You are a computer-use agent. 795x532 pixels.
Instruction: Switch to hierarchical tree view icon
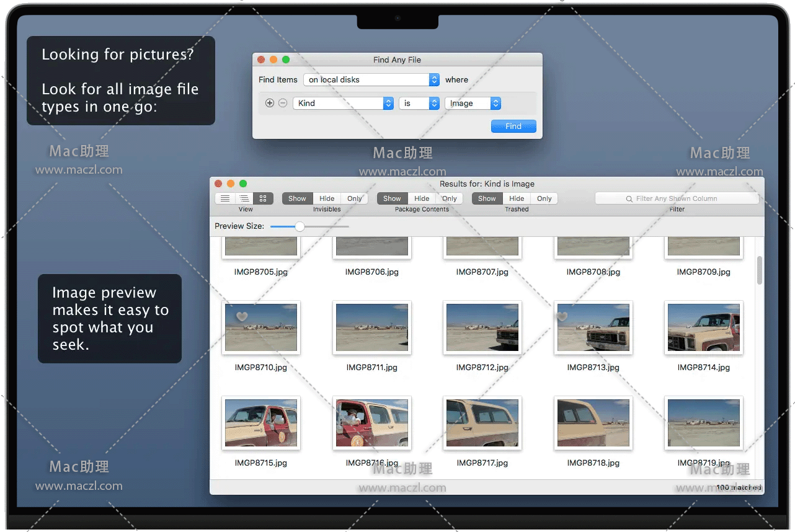click(244, 198)
